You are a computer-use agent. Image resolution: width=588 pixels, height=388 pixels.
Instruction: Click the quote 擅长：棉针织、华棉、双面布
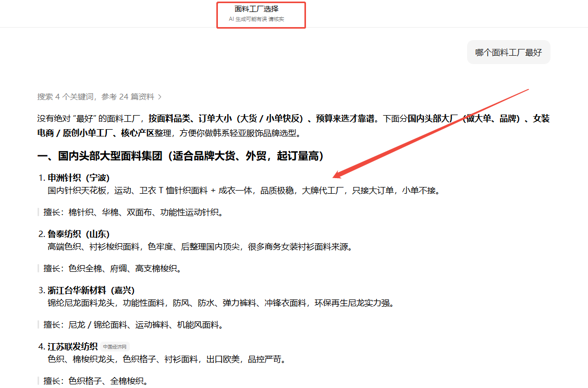coord(133,212)
